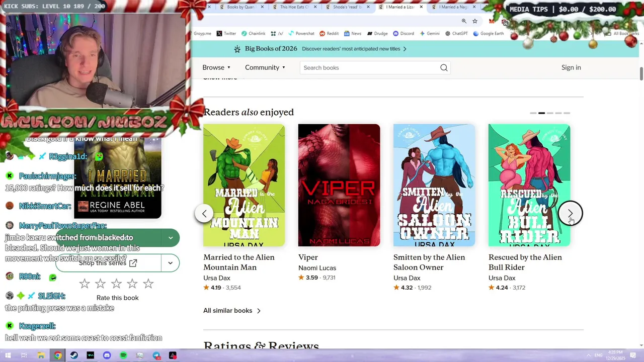The image size is (644, 362).
Task: Open the ChatGPT bookmark
Action: point(456,34)
